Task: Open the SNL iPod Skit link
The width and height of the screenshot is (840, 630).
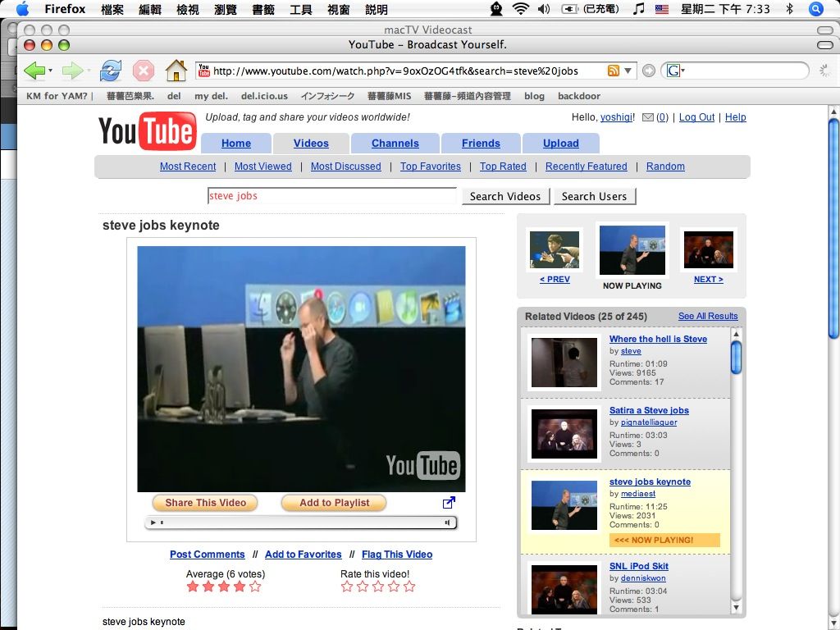Action: point(638,566)
